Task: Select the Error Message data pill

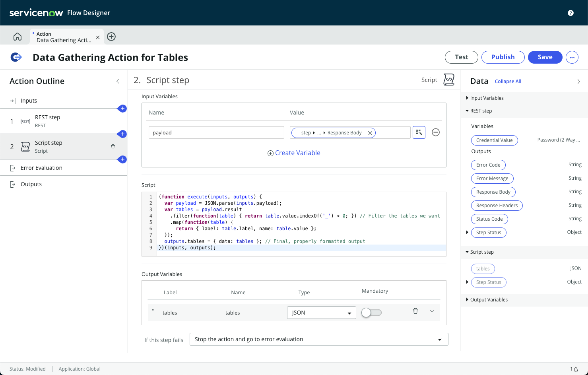Action: pos(492,179)
